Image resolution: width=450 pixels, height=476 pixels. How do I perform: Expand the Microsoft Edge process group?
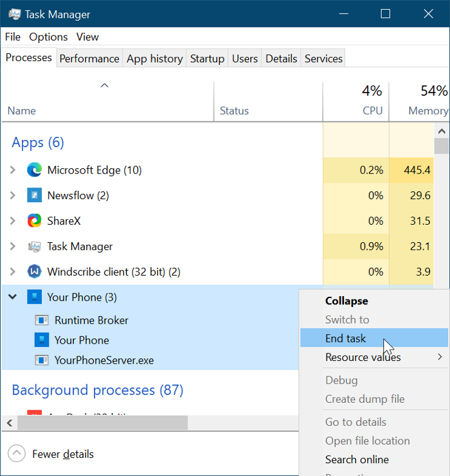[x=12, y=170]
